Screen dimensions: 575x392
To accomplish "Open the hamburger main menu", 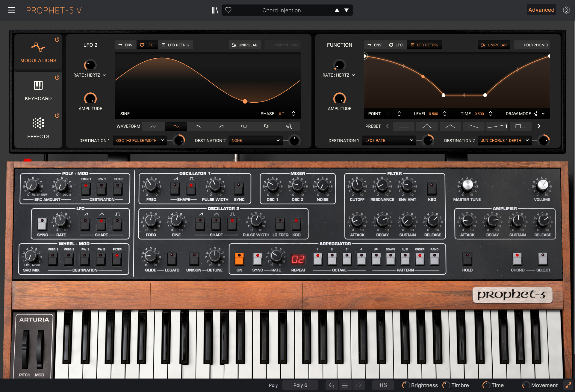I will pyautogui.click(x=11, y=10).
